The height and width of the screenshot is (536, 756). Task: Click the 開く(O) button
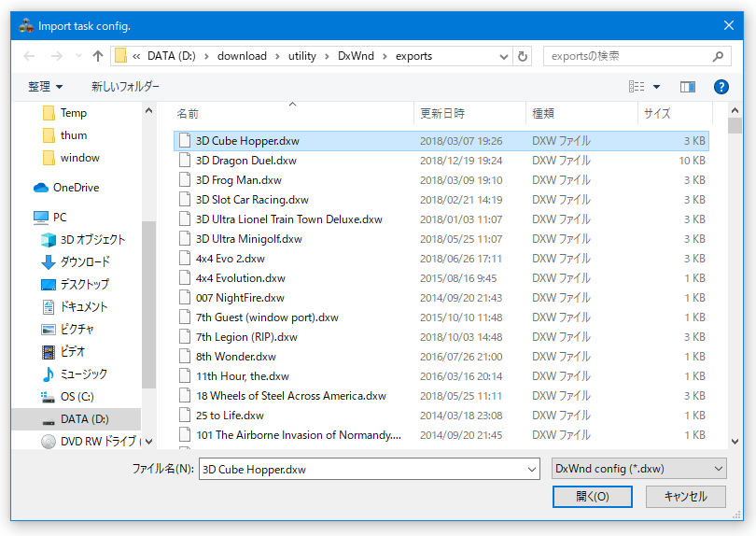coord(592,497)
